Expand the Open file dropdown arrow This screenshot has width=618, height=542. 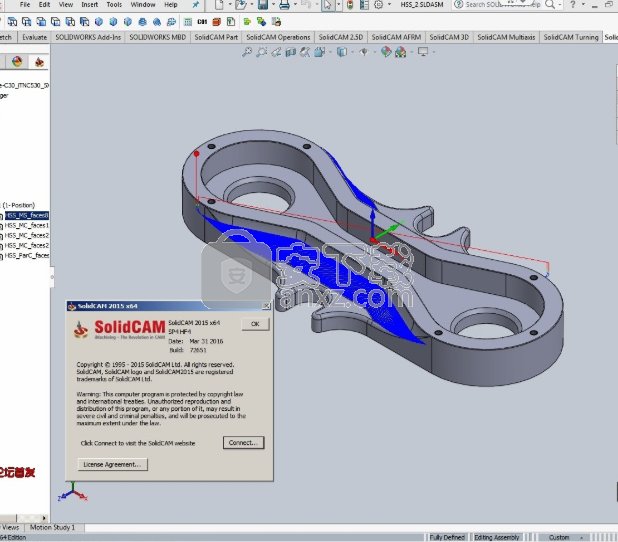coord(251,5)
